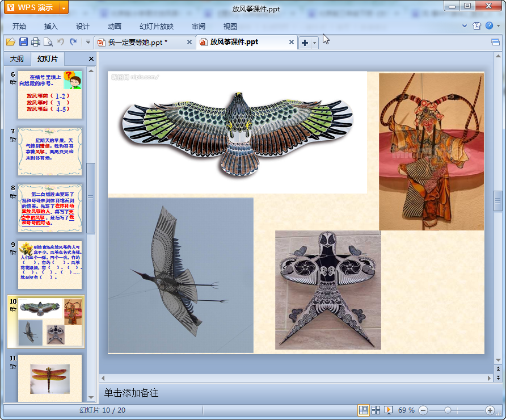Close the slide thumbnail panel
Screen dimensions: 506x420
(91, 59)
